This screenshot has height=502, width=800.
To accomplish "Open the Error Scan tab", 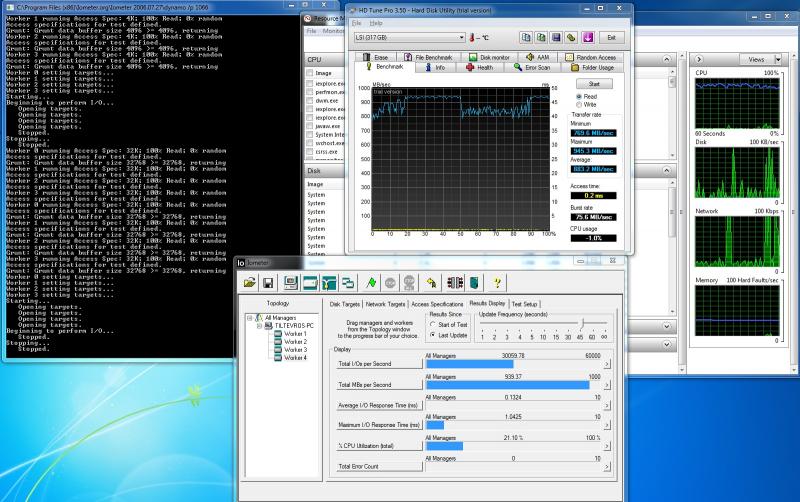I will pyautogui.click(x=532, y=67).
